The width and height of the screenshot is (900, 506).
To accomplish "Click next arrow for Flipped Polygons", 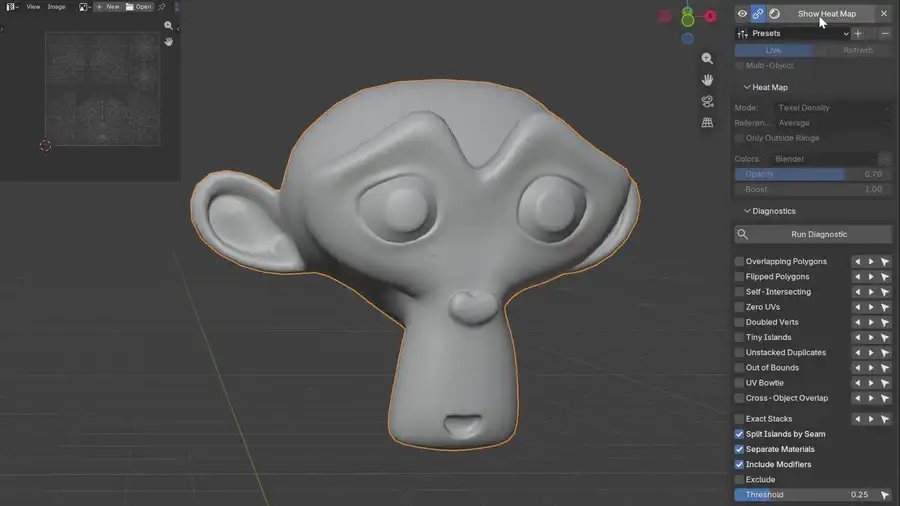I will tap(871, 277).
